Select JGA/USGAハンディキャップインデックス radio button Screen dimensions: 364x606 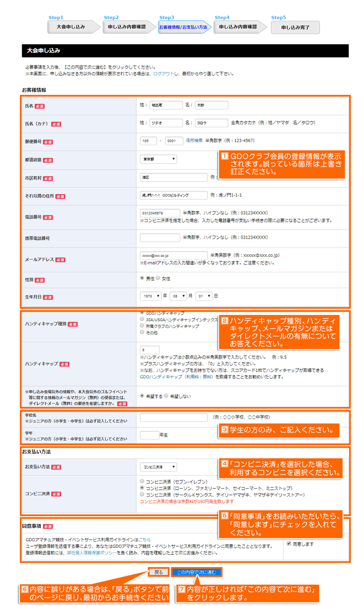click(x=142, y=319)
